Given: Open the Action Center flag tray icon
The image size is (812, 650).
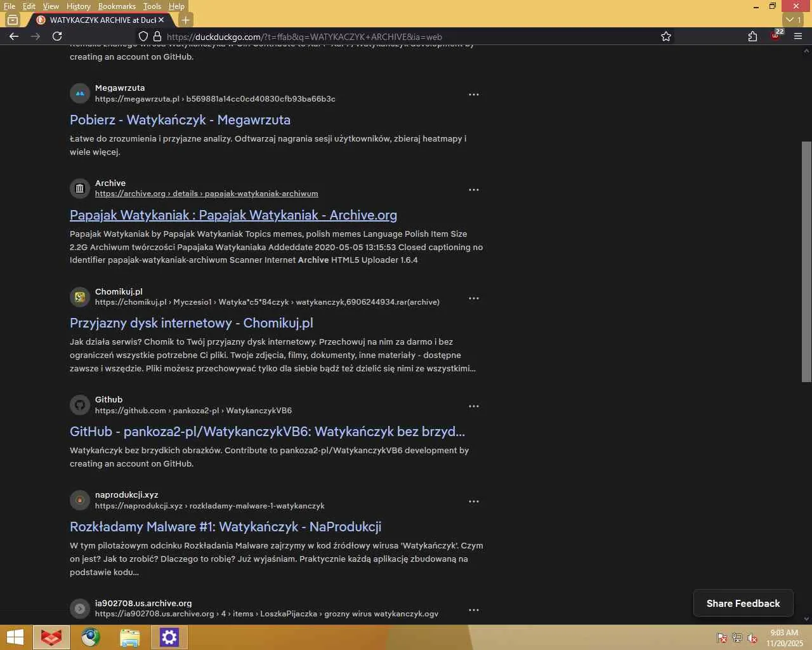Looking at the screenshot, I should point(721,638).
